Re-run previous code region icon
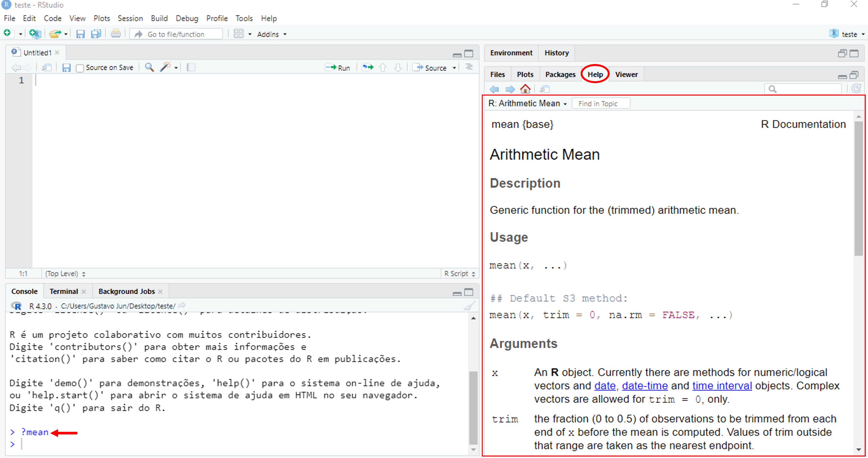This screenshot has width=868, height=458. click(x=368, y=67)
